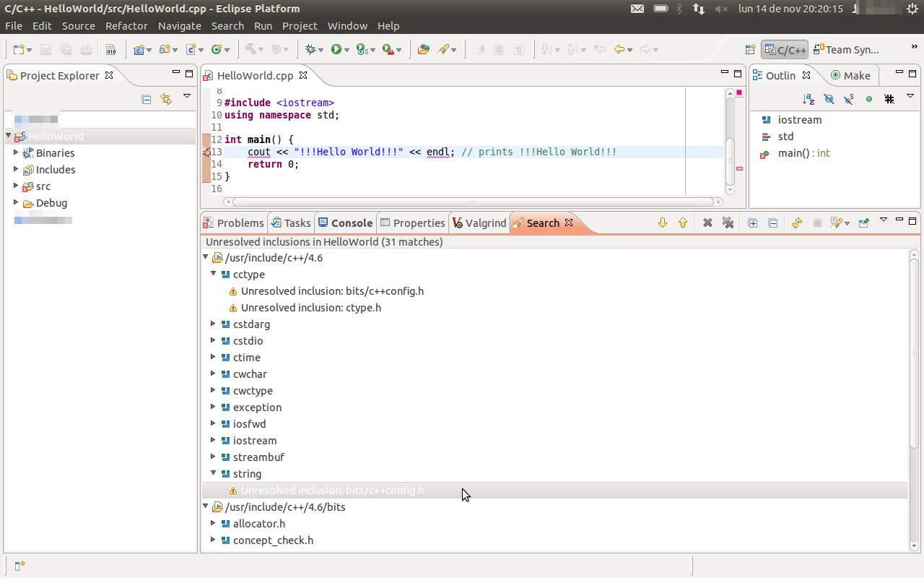Viewport: 924px width, 578px height.
Task: Open the Refactor menu
Action: click(126, 26)
